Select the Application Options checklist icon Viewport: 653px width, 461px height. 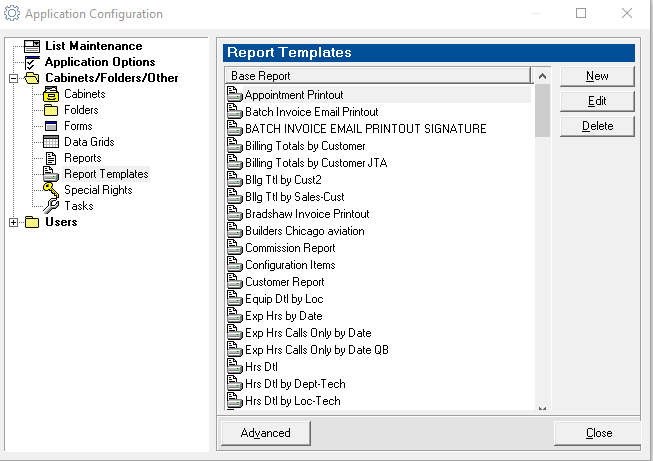(x=32, y=62)
